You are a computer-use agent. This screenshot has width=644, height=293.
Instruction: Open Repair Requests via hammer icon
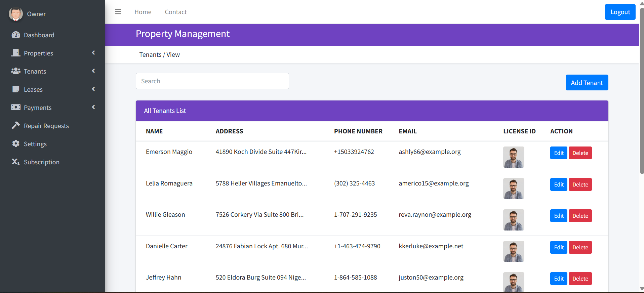pos(16,126)
